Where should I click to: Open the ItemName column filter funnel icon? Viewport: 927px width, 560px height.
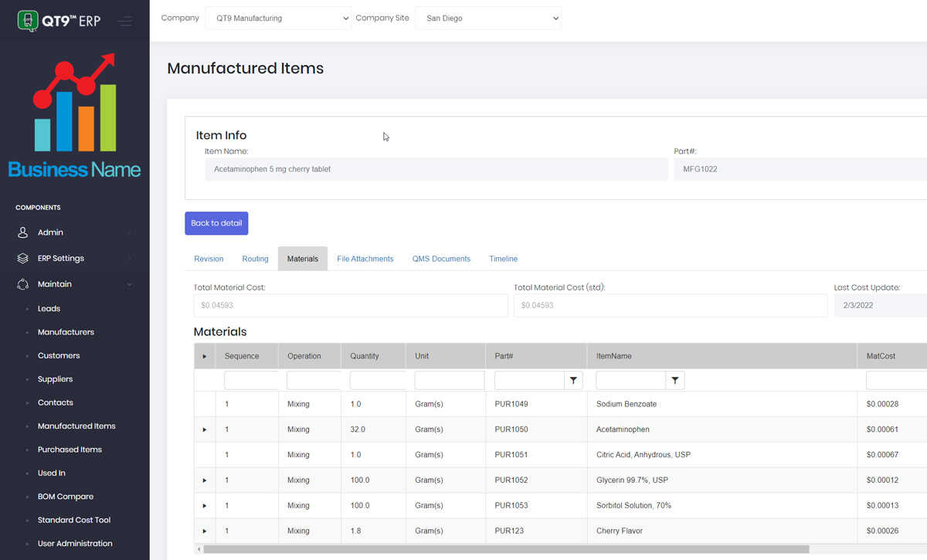click(x=674, y=380)
